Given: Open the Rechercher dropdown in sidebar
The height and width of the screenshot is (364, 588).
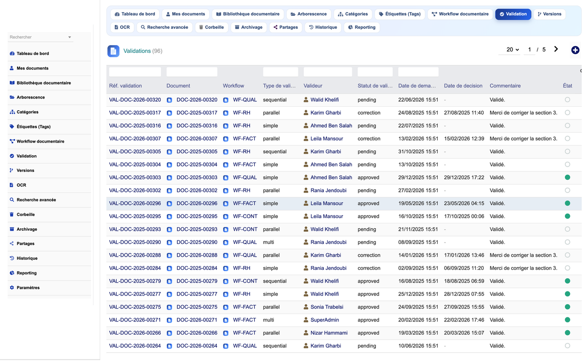Looking at the screenshot, I should [41, 37].
